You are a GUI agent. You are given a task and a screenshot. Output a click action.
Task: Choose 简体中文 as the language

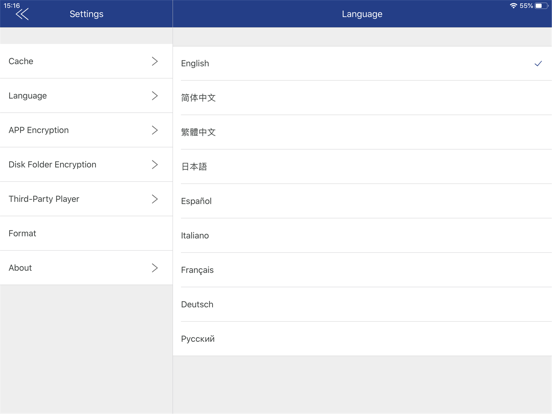(362, 98)
